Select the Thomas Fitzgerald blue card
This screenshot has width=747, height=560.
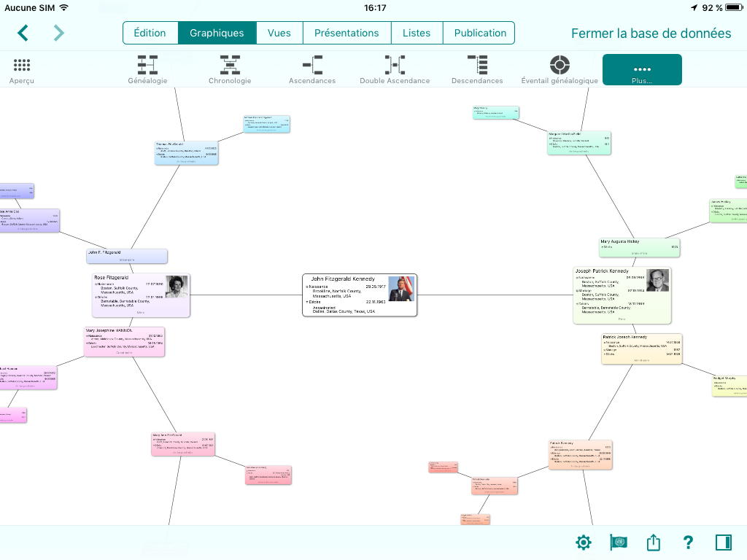[186, 153]
